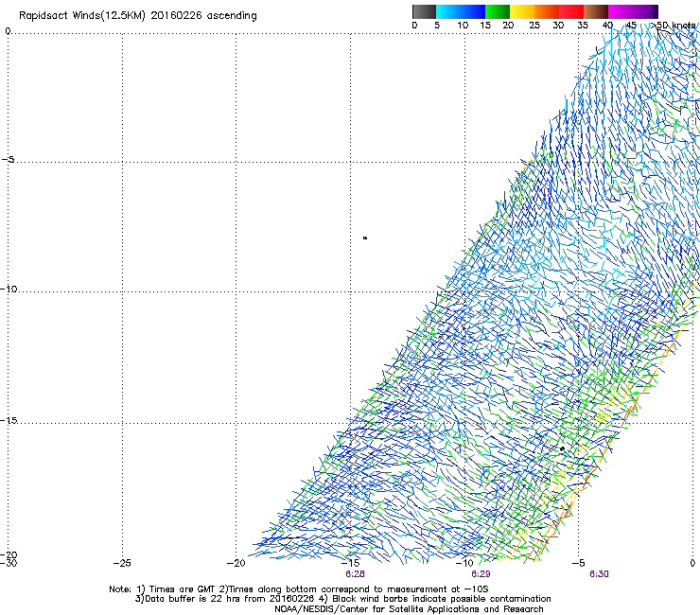Click the ">50 knots" legend label
Image resolution: width=700 pixels, height=615 pixels.
click(x=673, y=26)
